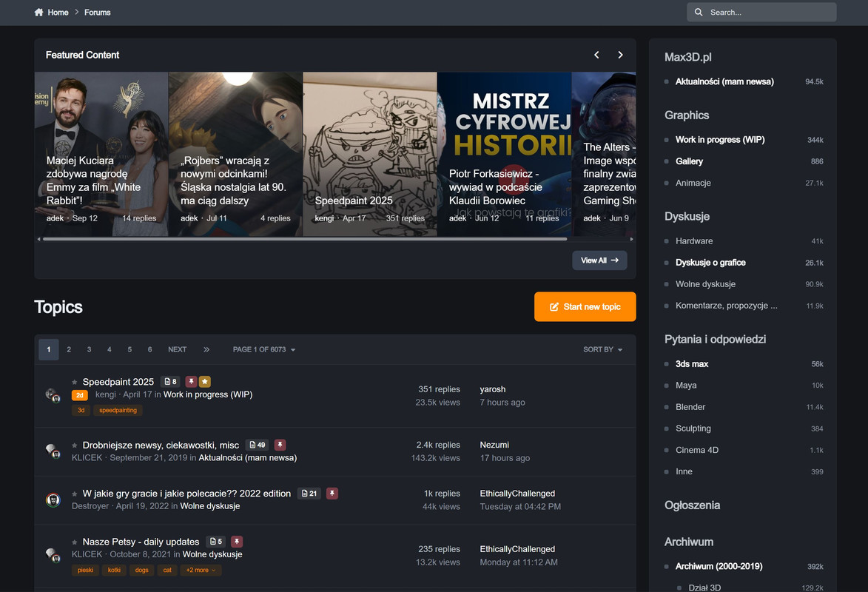Screen dimensions: 868x592
Task: Open Nasze Petsy pages badge 5
Action: pyautogui.click(x=217, y=542)
